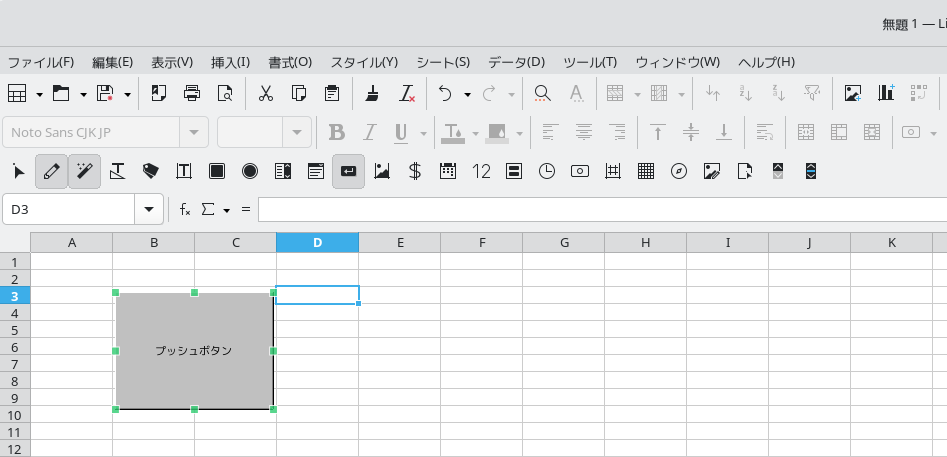Insert a Time Field clock control

coord(547,171)
